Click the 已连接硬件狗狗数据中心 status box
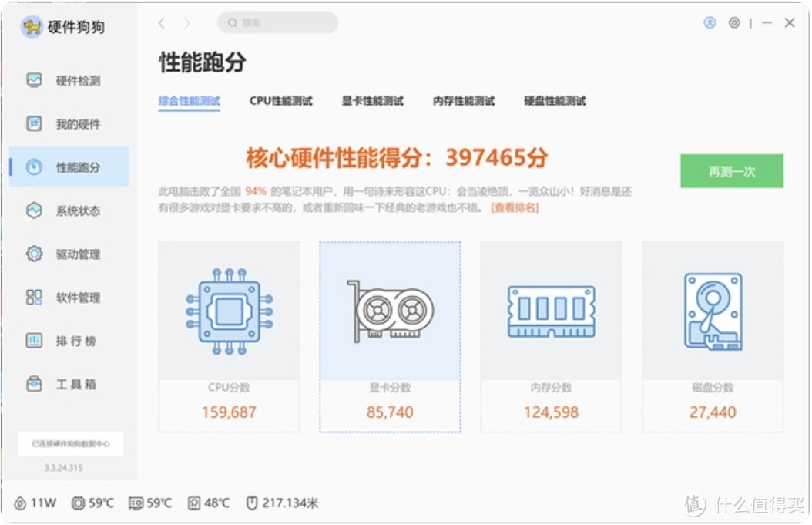The width and height of the screenshot is (812, 525). coord(70,443)
